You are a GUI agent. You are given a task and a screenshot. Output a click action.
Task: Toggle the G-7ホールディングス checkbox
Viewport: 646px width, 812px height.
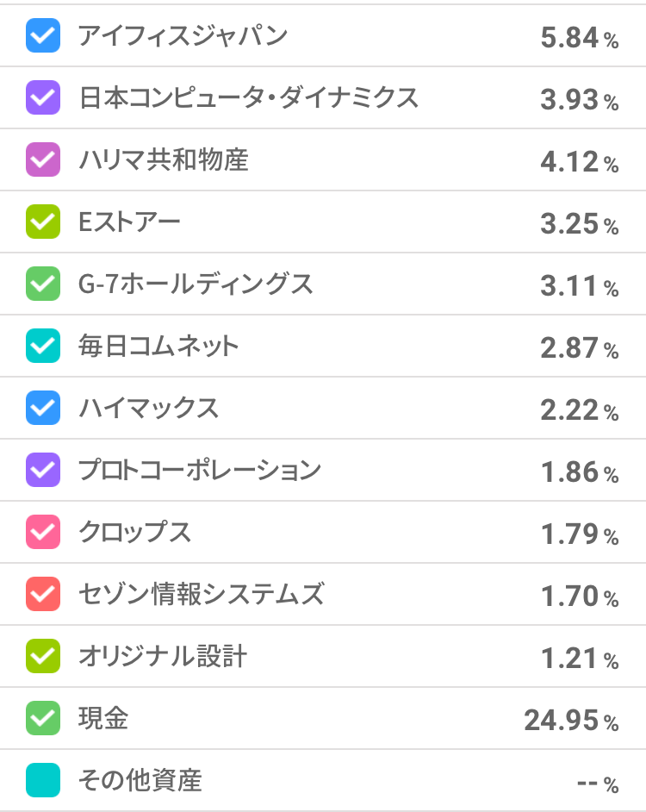click(43, 284)
